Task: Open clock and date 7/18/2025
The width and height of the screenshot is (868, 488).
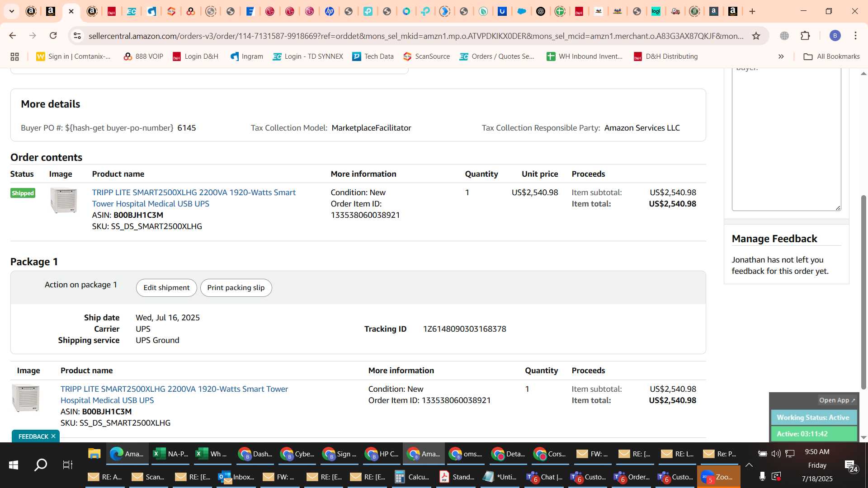Action: click(x=817, y=465)
